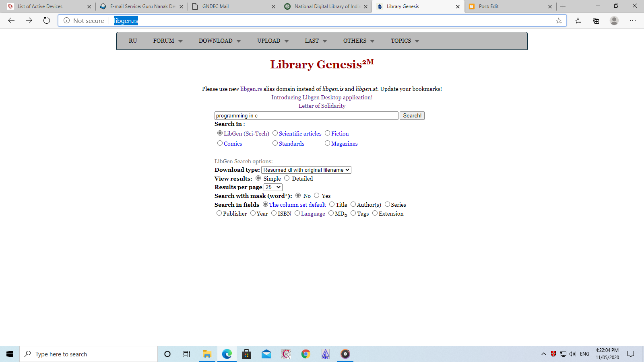Choose Detailed view results radio
The image size is (644, 362).
287,178
